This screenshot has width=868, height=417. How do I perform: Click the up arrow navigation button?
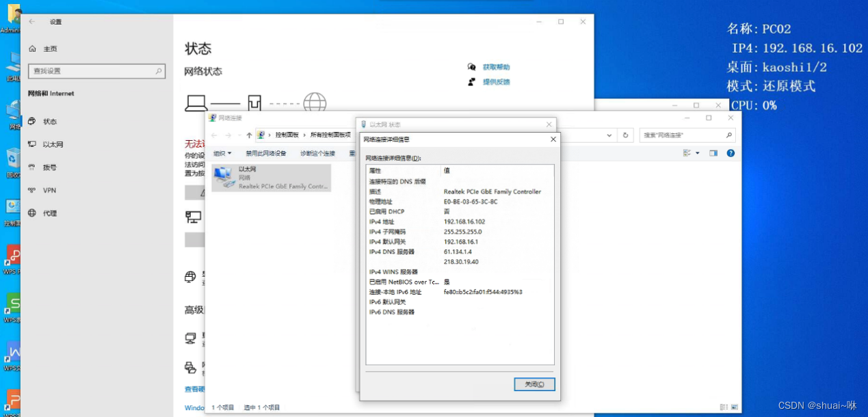(x=249, y=135)
